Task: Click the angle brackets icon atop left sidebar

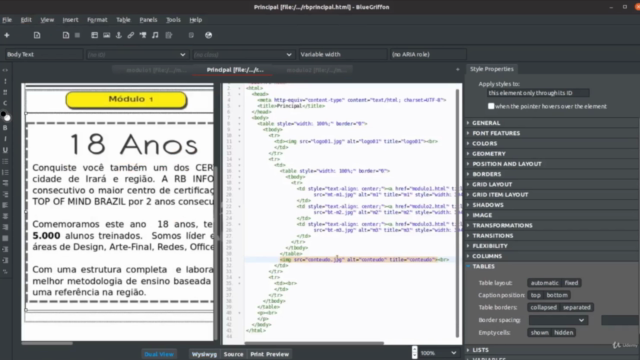Action: tap(5, 70)
